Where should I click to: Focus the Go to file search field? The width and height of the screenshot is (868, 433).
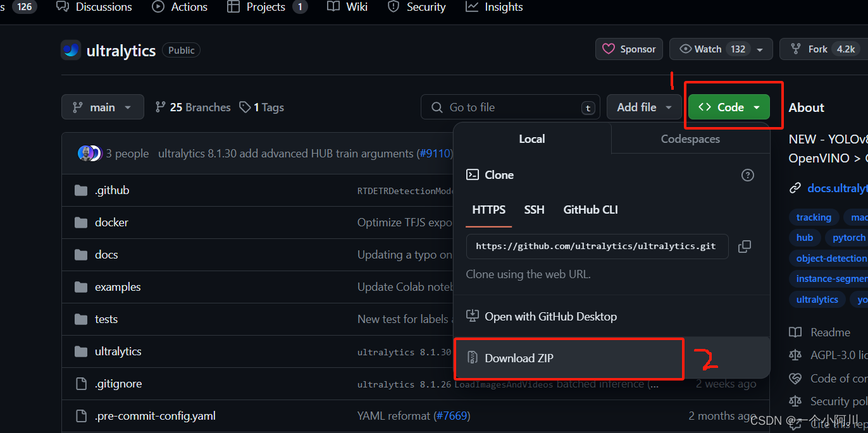pyautogui.click(x=511, y=107)
